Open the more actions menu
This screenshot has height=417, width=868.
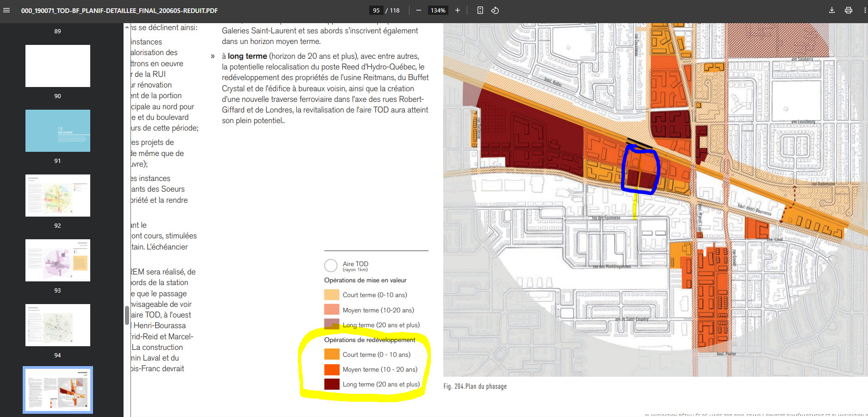tap(865, 10)
